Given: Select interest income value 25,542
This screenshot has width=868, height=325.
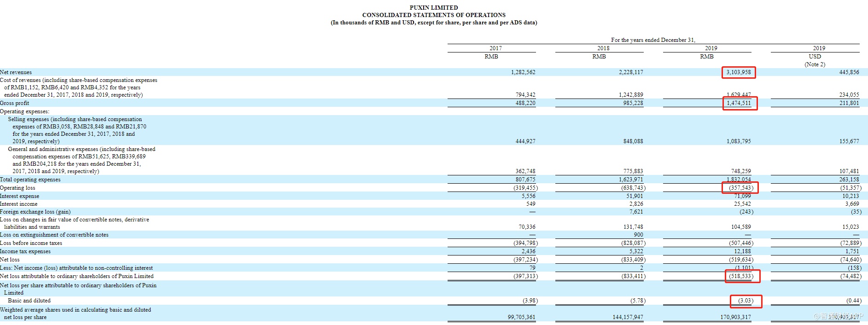Looking at the screenshot, I should tap(742, 204).
